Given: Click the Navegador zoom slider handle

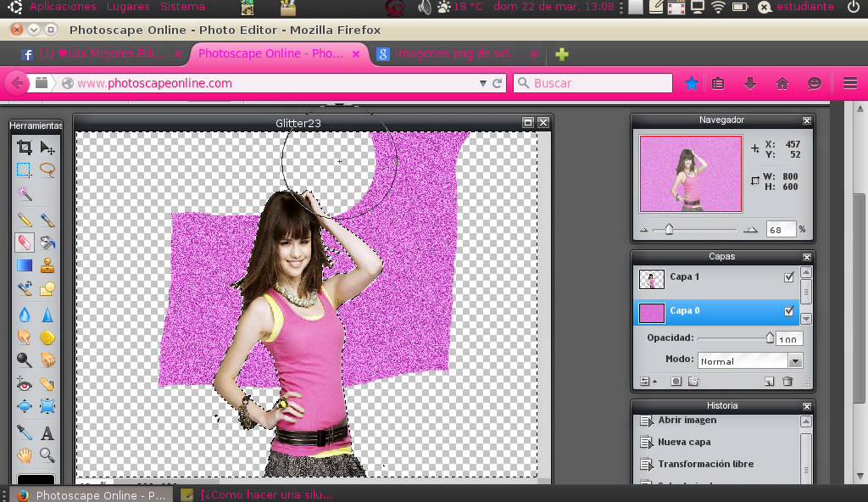Looking at the screenshot, I should click(669, 229).
